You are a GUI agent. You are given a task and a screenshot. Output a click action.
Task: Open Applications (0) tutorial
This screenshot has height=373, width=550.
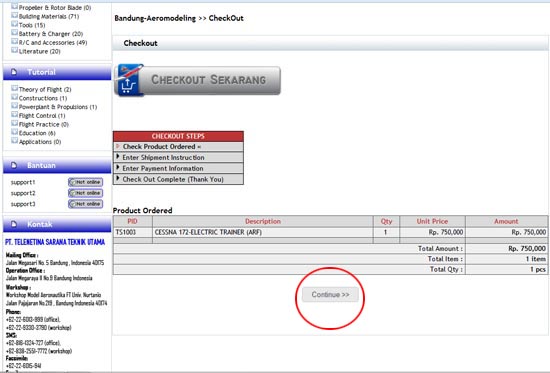(40, 142)
